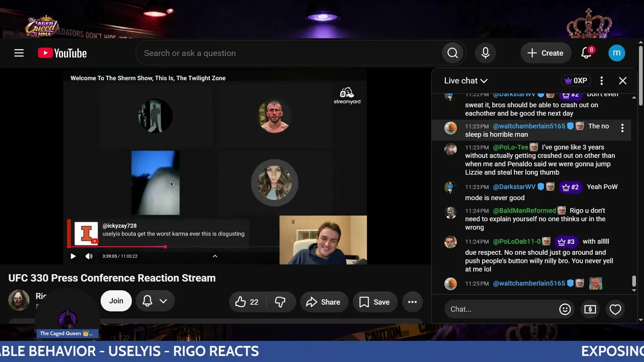
Task: Click the 0XP crown badge
Action: [576, 80]
